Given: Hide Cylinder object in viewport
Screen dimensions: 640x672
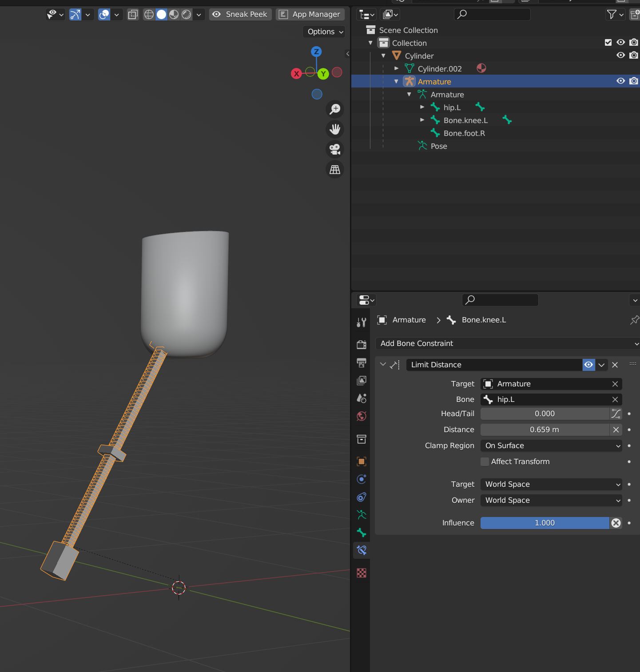Looking at the screenshot, I should 620,56.
